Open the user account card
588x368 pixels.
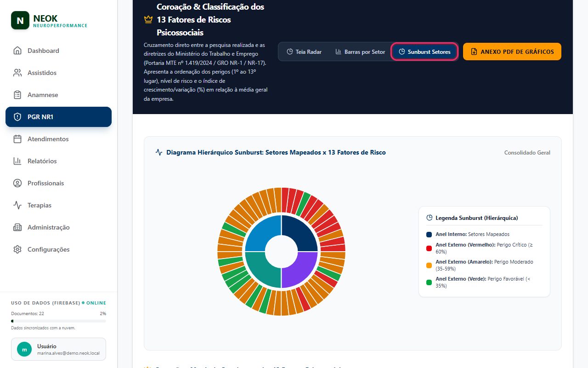point(58,349)
